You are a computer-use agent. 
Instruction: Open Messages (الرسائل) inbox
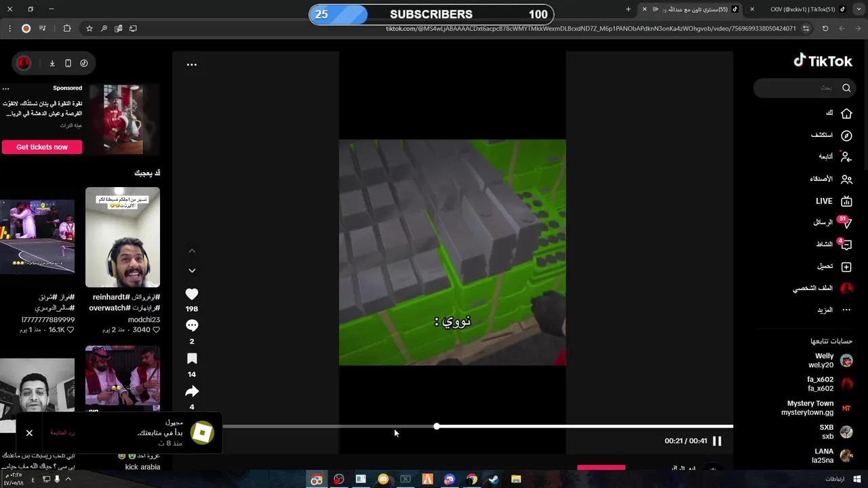(832, 222)
